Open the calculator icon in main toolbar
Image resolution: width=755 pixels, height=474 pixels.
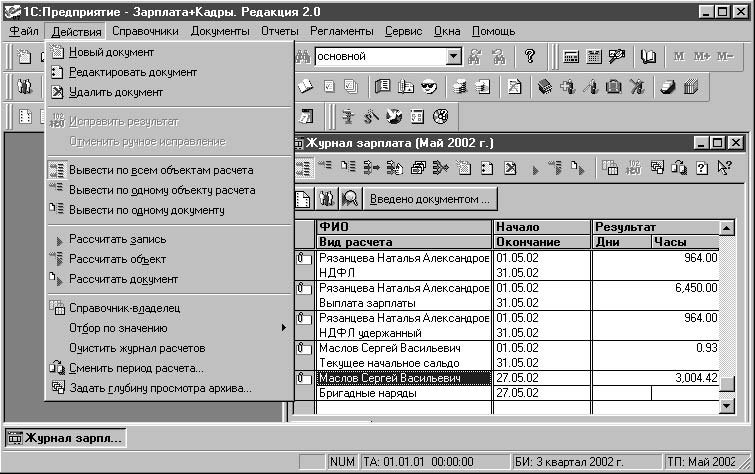571,57
